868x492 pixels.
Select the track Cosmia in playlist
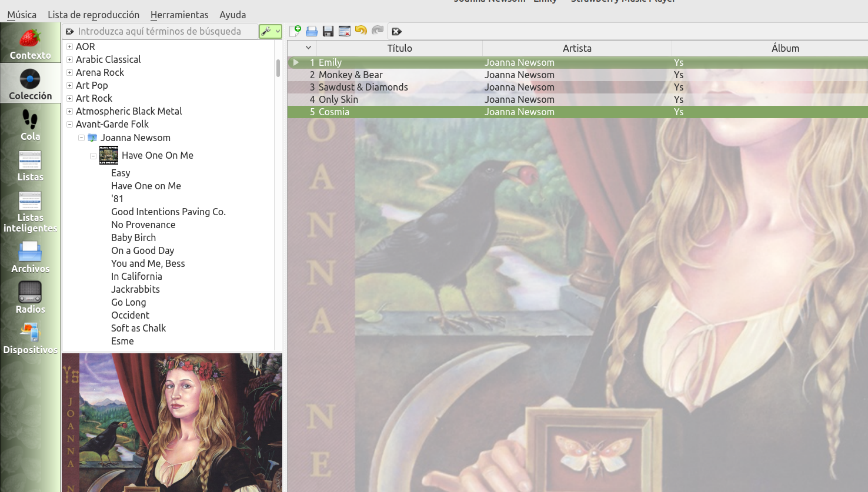tap(333, 112)
